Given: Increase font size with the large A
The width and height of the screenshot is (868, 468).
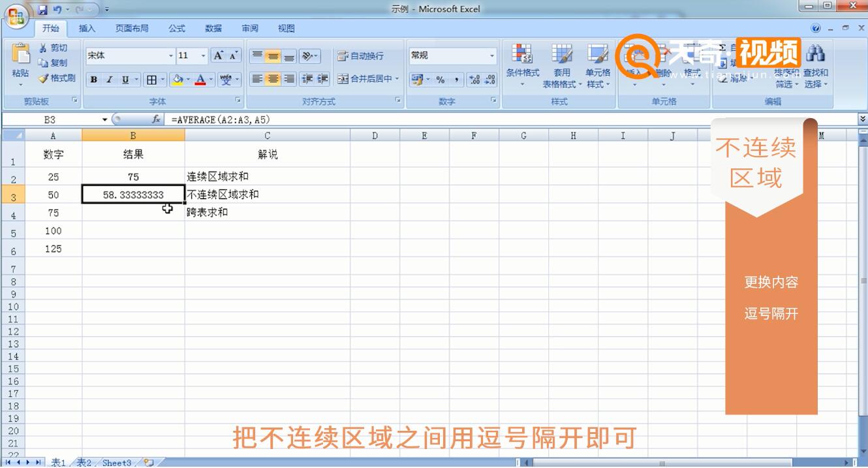Looking at the screenshot, I should point(219,56).
